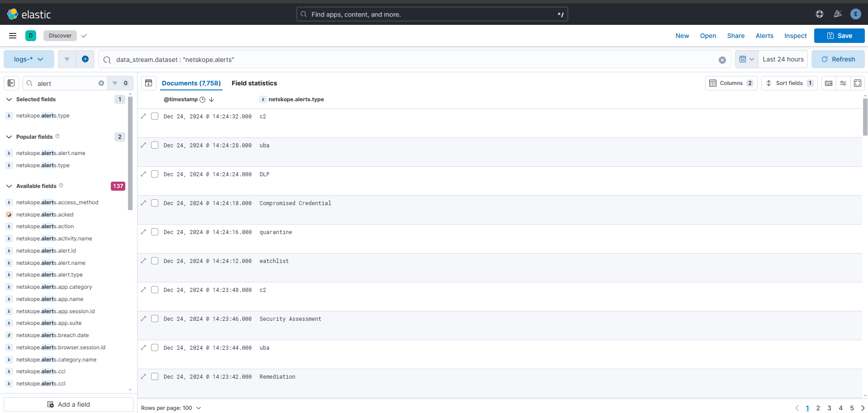Click Share in the top menu
Viewport: 868px width, 413px height.
click(736, 36)
